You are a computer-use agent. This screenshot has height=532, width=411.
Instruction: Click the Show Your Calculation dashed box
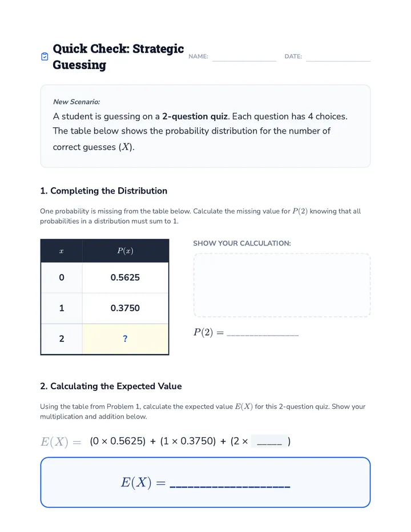point(281,285)
